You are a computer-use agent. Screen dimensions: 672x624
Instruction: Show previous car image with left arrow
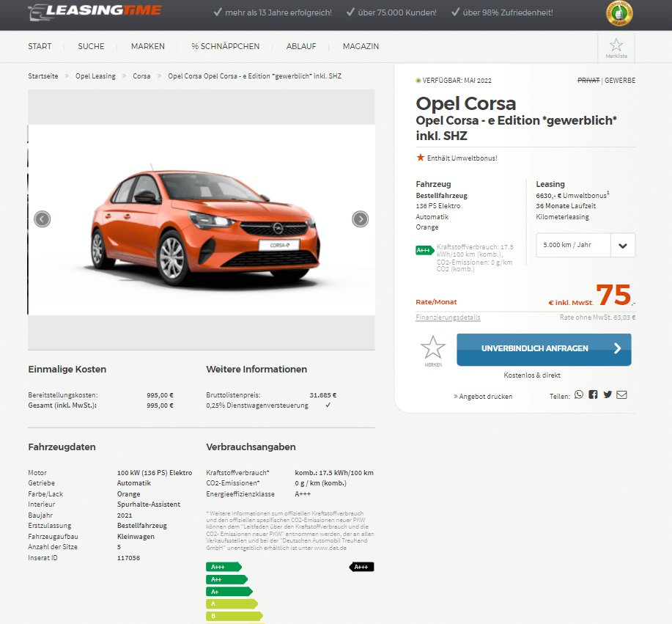(x=42, y=219)
